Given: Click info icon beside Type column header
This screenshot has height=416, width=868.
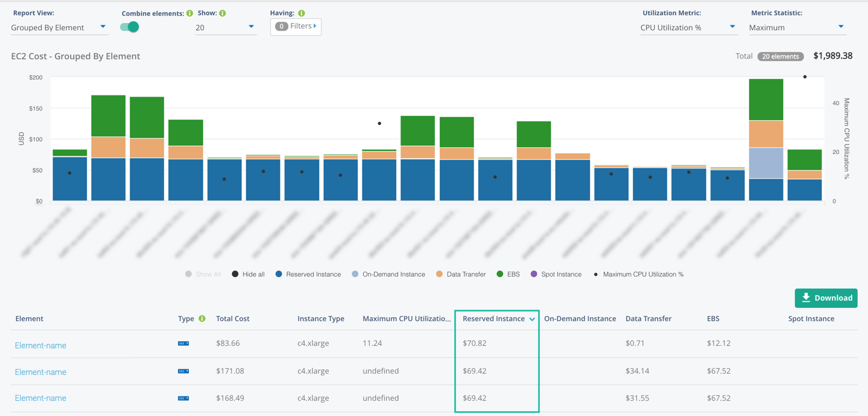Looking at the screenshot, I should pos(202,319).
